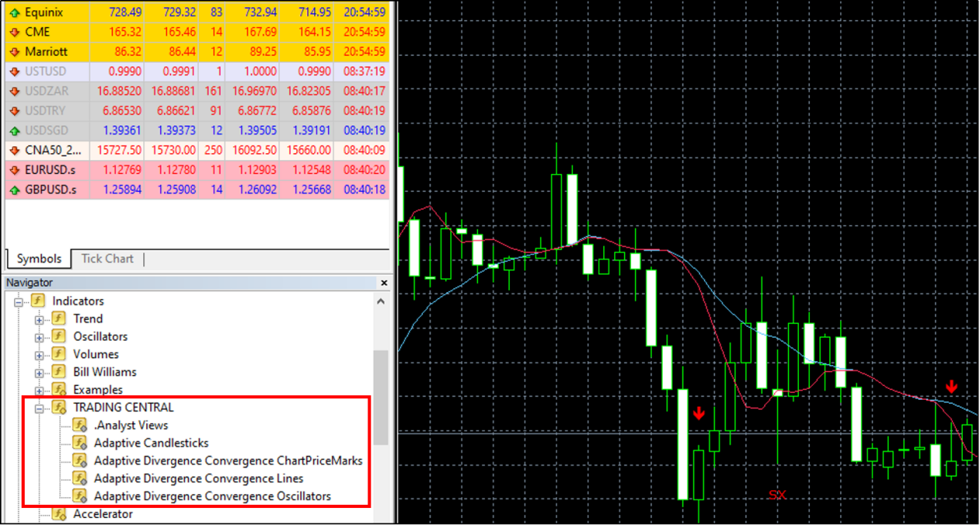Click the Accelerator indicator icon

coord(59,514)
